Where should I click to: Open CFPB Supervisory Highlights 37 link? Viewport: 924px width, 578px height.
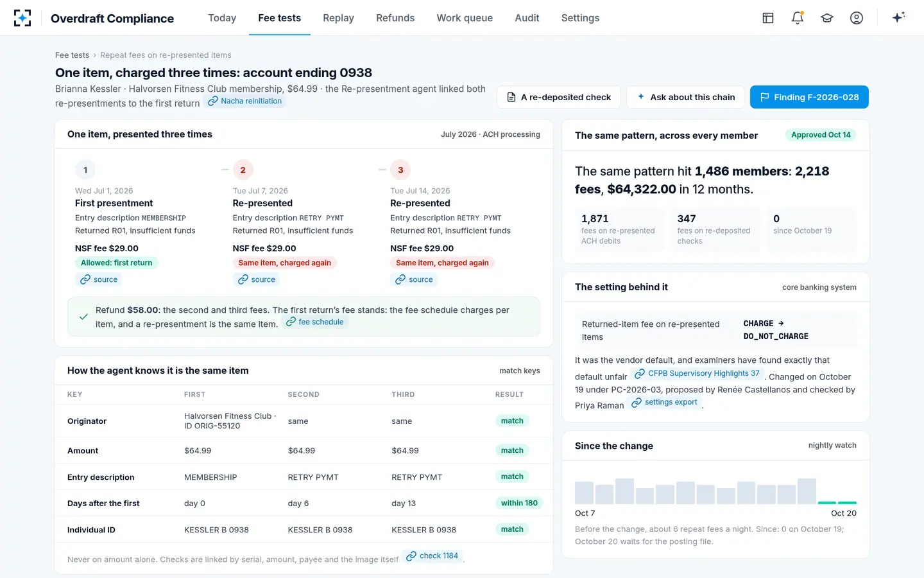click(697, 373)
